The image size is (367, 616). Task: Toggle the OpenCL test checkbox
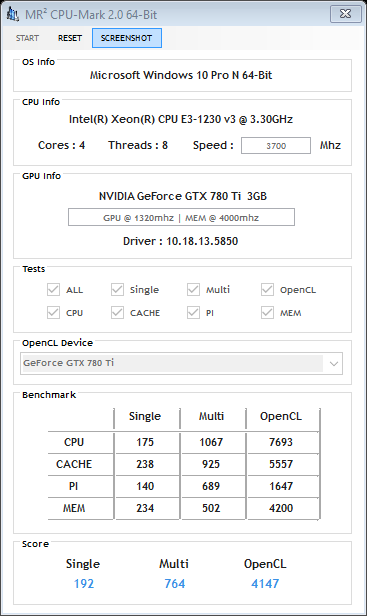click(267, 290)
